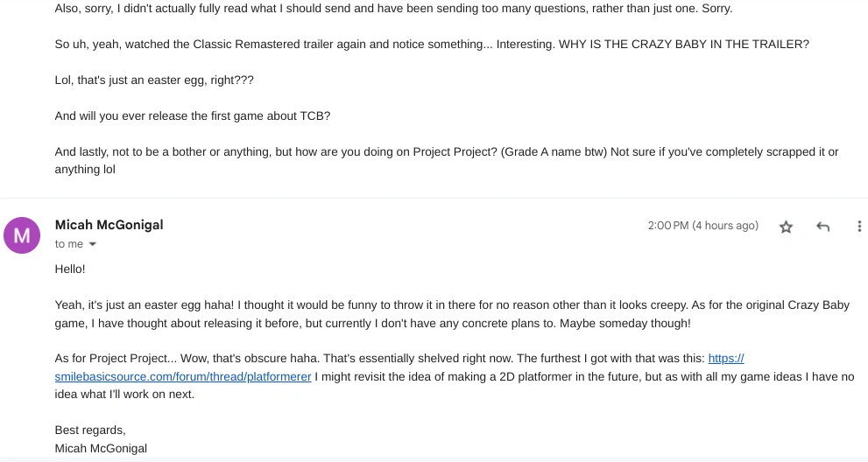Click the 'And lastly, not to be a bother' paragraph
This screenshot has width=868, height=462.
click(x=446, y=152)
